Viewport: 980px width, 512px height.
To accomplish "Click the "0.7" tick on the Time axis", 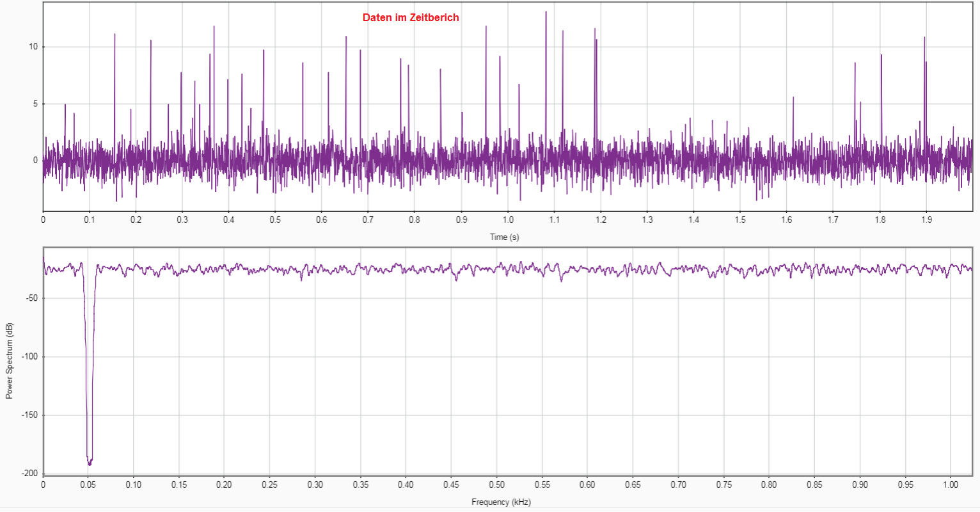I will (x=368, y=220).
